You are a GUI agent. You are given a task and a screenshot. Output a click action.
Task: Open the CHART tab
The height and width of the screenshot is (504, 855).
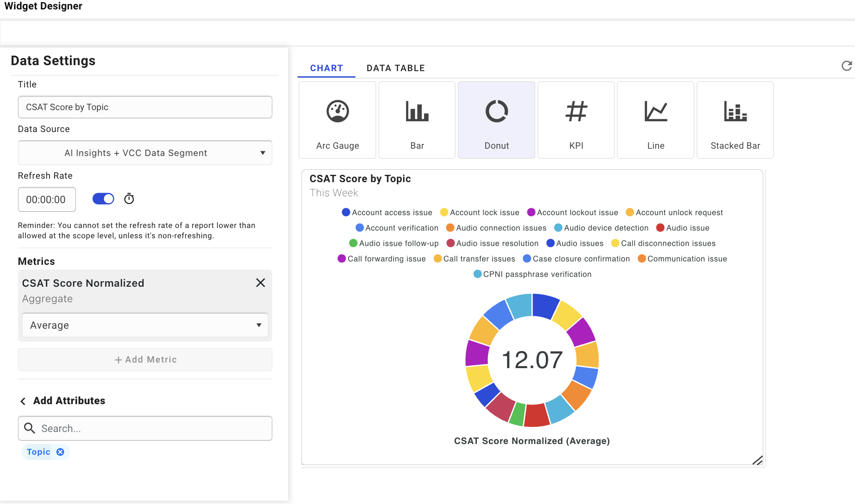tap(326, 68)
